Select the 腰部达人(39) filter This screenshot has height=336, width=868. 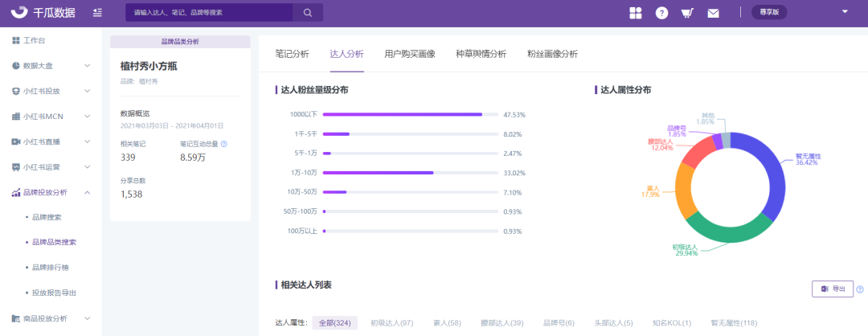(x=502, y=322)
